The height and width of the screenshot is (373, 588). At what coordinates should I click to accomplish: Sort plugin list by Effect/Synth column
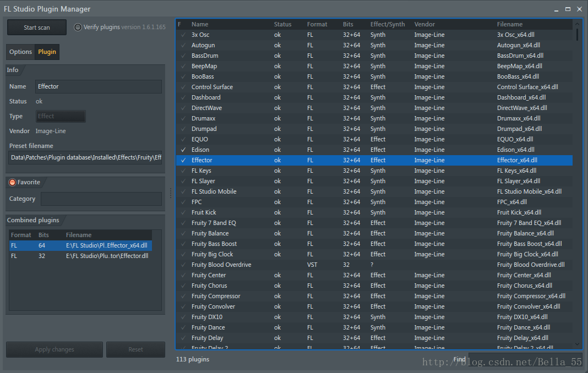[388, 24]
